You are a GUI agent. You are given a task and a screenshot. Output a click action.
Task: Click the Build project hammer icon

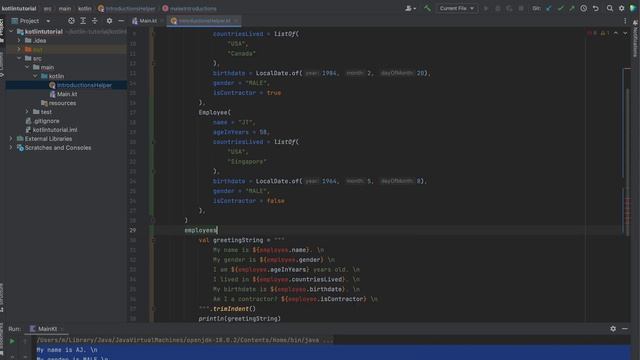(427, 8)
